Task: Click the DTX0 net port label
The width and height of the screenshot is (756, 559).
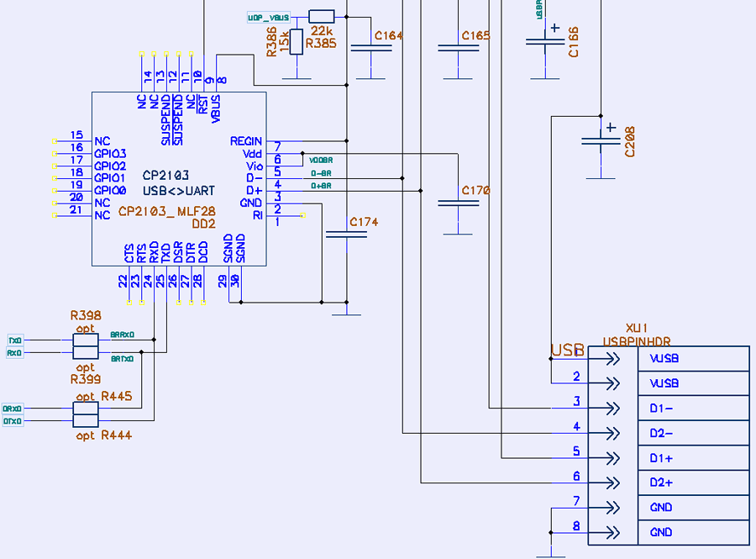Action: tap(13, 421)
